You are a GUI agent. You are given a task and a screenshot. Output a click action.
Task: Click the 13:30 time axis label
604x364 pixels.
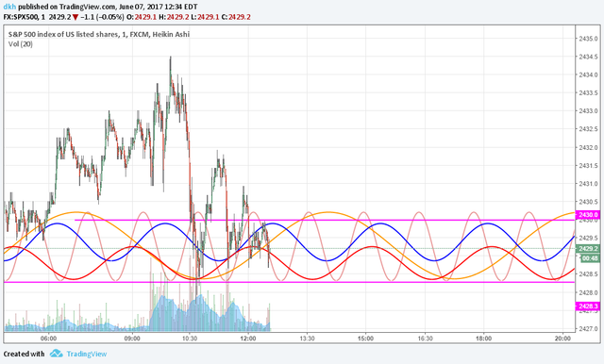[x=307, y=339]
